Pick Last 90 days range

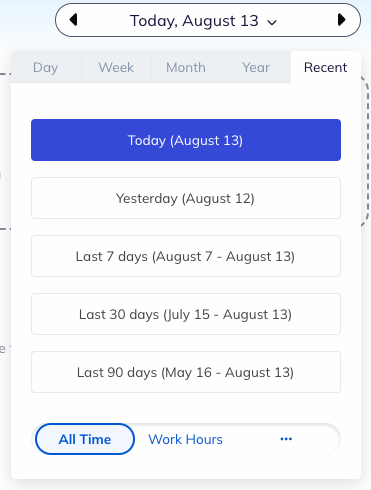coord(186,372)
